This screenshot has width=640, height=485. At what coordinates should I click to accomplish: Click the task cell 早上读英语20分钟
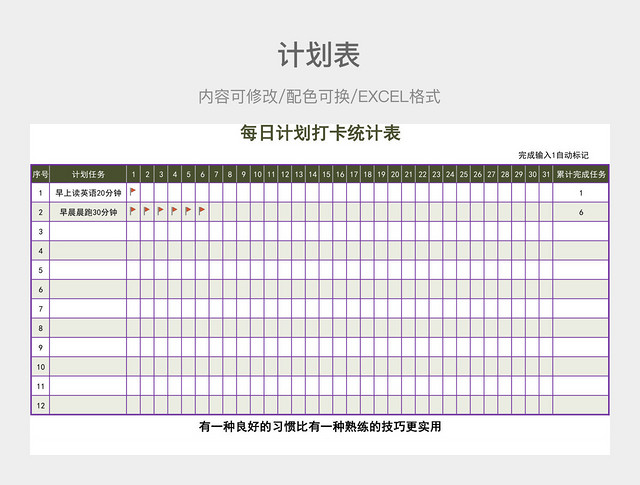(88, 193)
